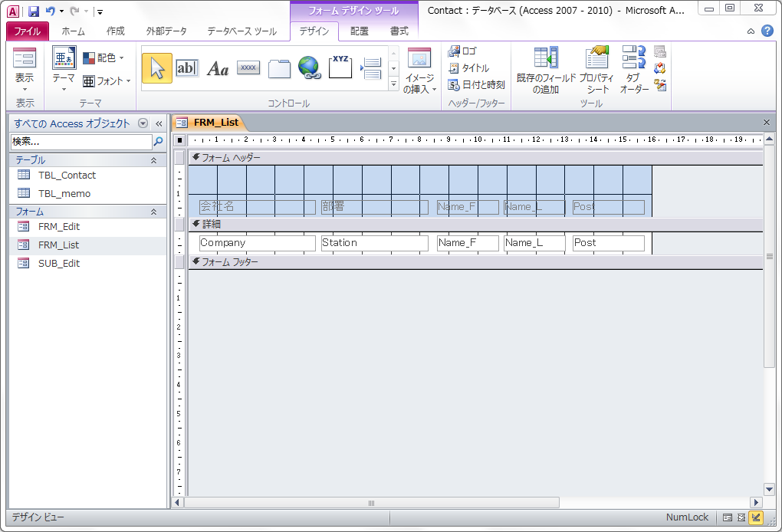
Task: Switch to the 配置 tab
Action: [x=359, y=31]
